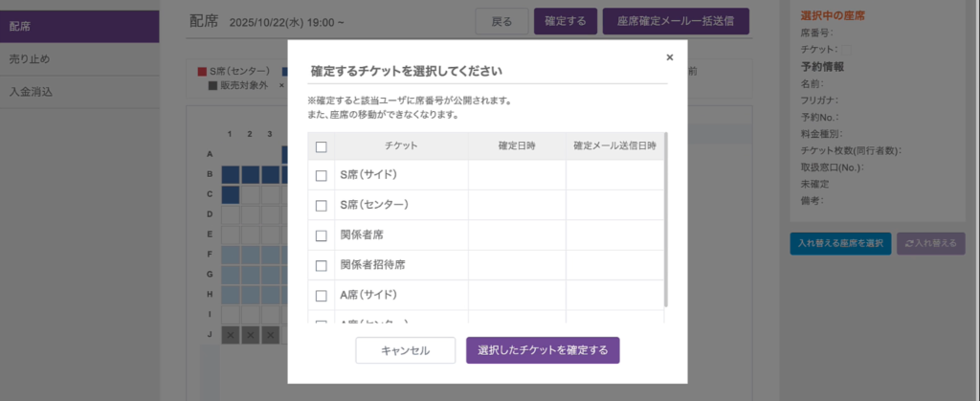Select the blue seat in row B column 2

click(x=250, y=174)
